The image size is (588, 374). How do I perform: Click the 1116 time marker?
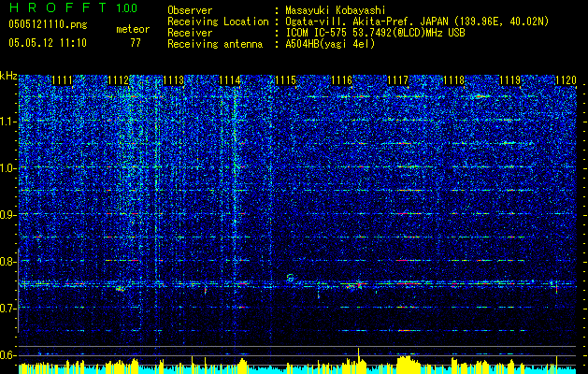click(341, 80)
